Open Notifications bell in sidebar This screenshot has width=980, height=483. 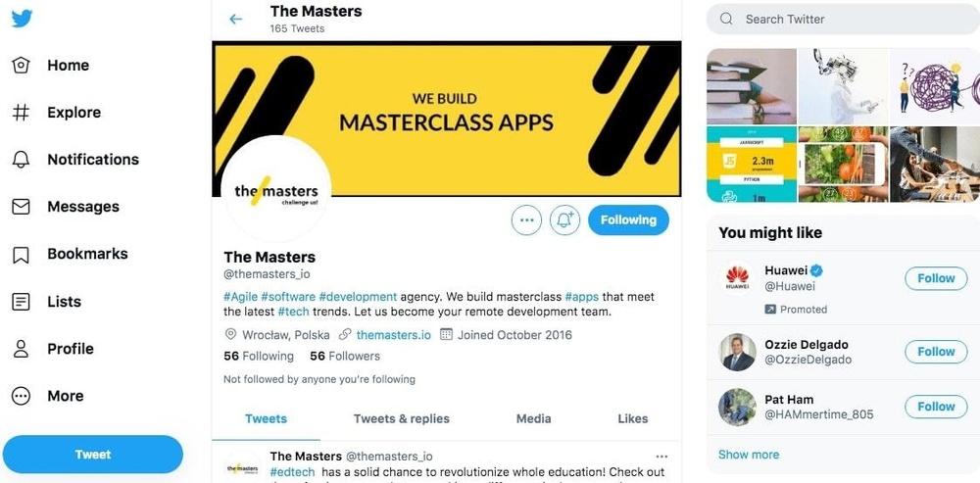(22, 160)
